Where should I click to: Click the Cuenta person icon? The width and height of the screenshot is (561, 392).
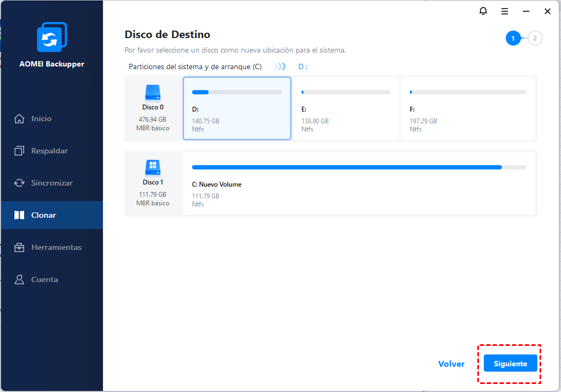(x=19, y=279)
